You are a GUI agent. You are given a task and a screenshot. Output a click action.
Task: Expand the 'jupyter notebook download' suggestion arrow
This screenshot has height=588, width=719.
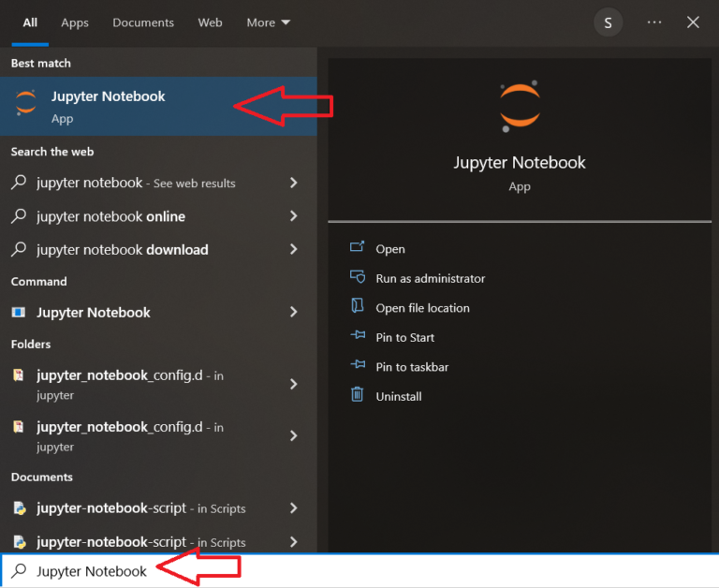tap(294, 250)
